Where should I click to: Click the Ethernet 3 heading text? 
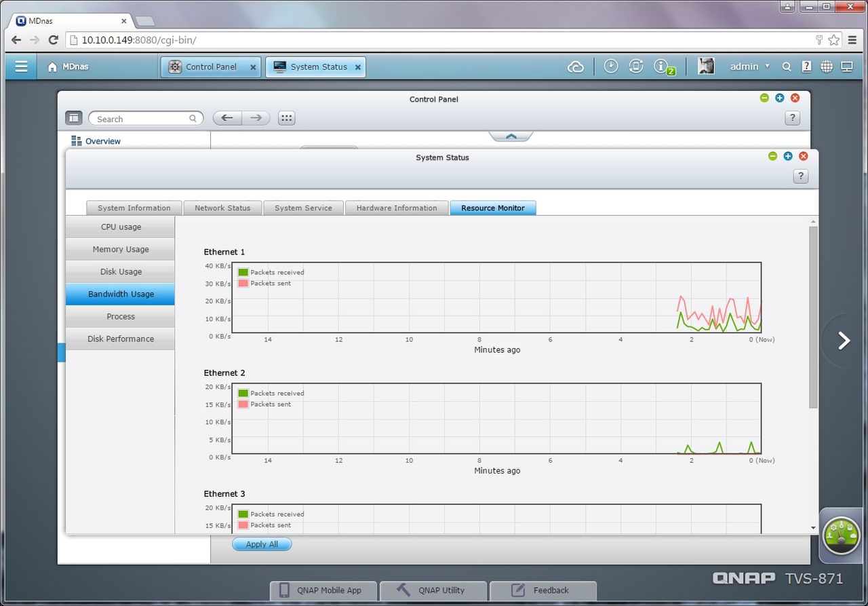pos(224,493)
